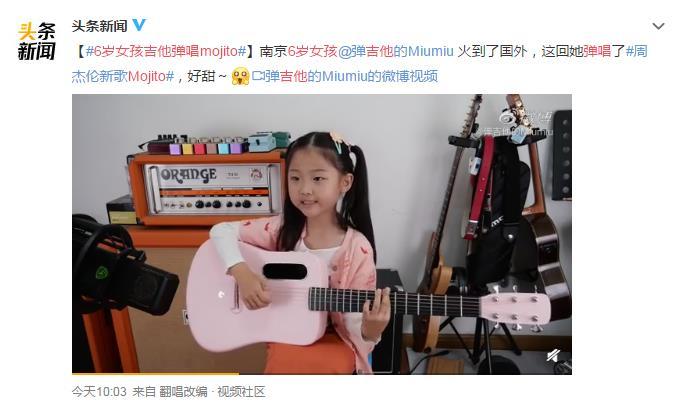The image size is (681, 414).
Task: Open 弹吉他的Miumiu的微博视频 link
Action: [351, 76]
